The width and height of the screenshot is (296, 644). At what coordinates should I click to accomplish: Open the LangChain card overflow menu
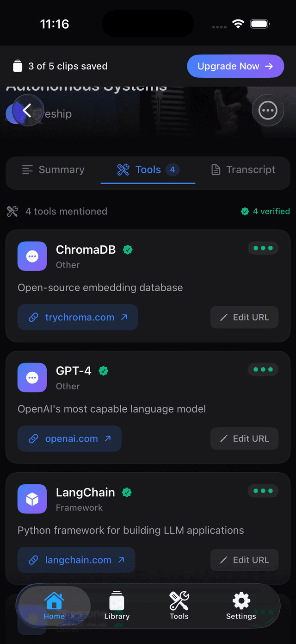tap(263, 491)
